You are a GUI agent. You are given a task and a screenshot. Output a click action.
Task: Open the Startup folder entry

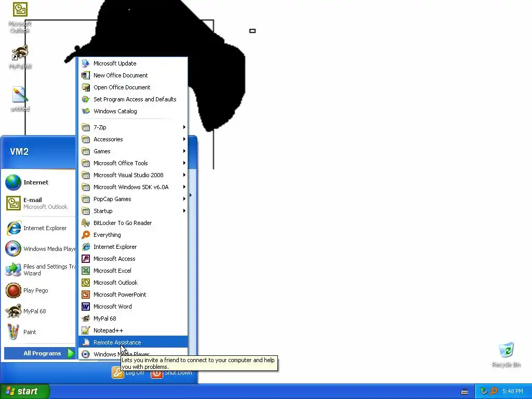133,211
